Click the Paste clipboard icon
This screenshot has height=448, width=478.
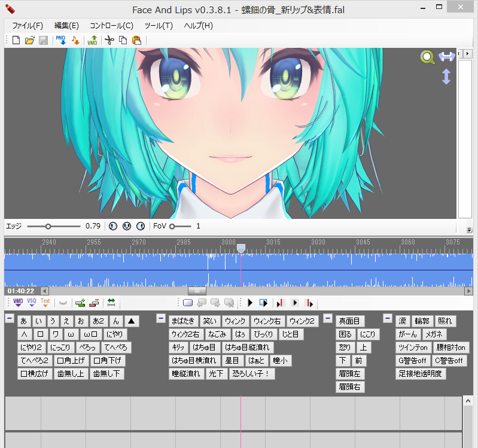pyautogui.click(x=136, y=40)
